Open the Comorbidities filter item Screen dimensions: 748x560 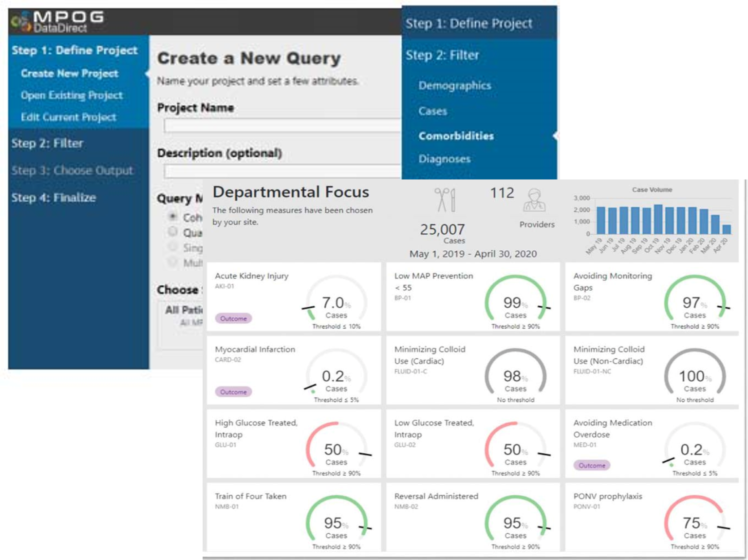pyautogui.click(x=456, y=136)
